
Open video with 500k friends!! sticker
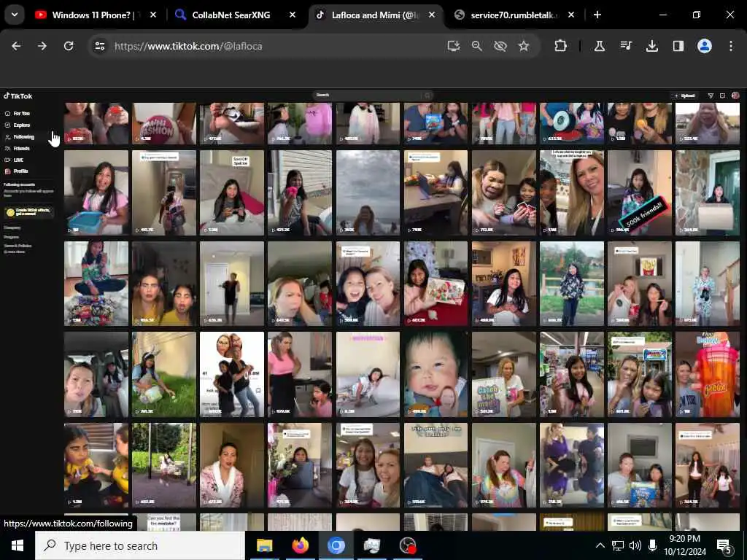[640, 192]
